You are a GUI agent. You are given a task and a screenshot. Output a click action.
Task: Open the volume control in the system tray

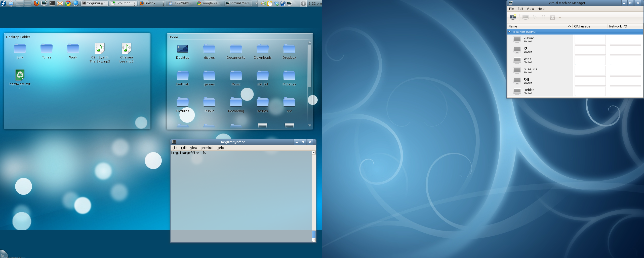coord(263,3)
